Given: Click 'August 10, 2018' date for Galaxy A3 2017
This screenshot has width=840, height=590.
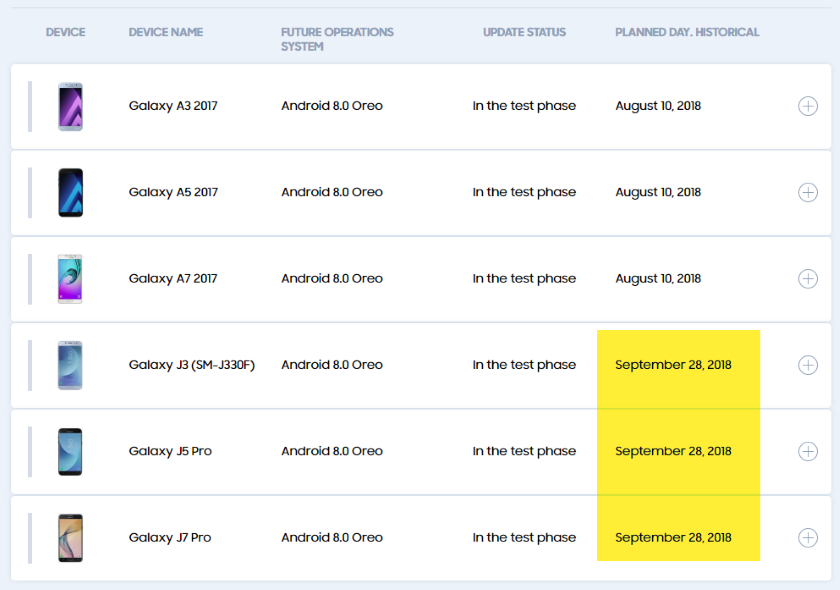Looking at the screenshot, I should click(658, 106).
